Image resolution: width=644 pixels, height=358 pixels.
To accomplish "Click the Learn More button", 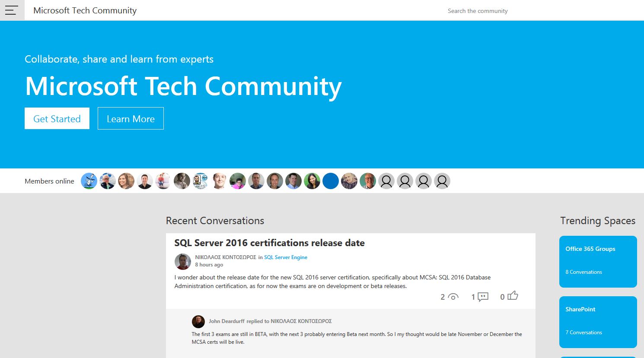I will pyautogui.click(x=131, y=118).
